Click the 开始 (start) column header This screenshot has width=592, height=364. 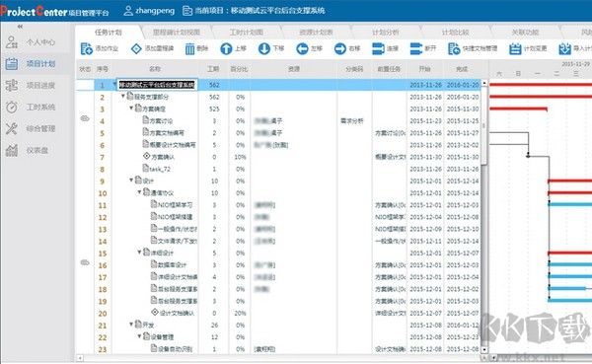pyautogui.click(x=424, y=69)
